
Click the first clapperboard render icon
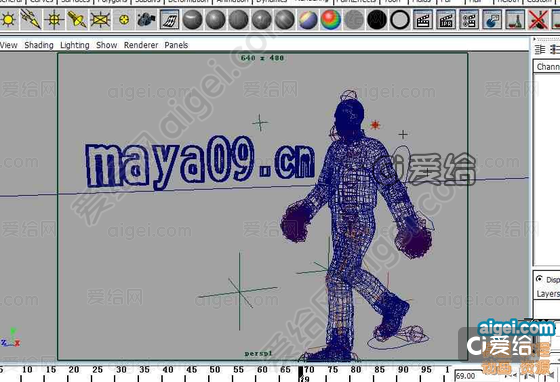pos(423,19)
